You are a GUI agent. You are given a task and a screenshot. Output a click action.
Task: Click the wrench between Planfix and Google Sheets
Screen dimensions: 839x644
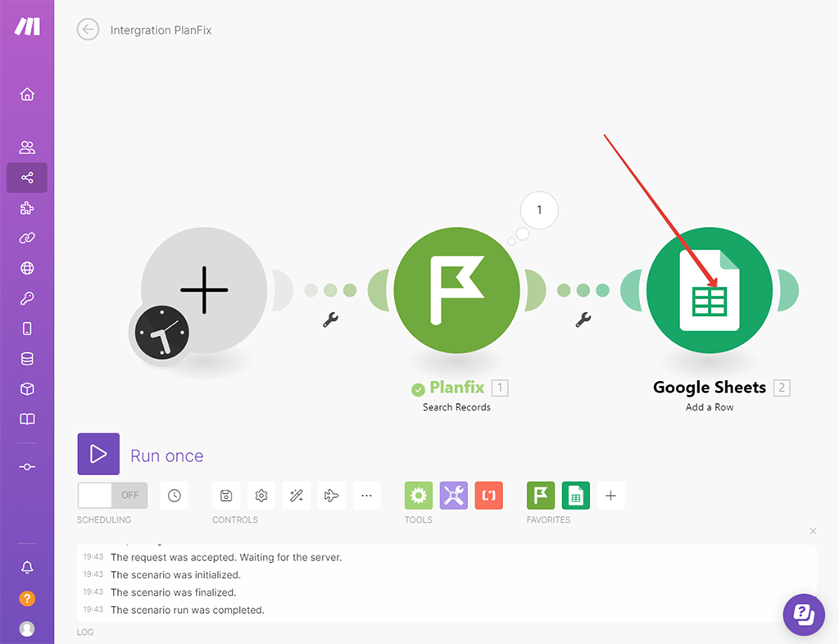point(583,320)
